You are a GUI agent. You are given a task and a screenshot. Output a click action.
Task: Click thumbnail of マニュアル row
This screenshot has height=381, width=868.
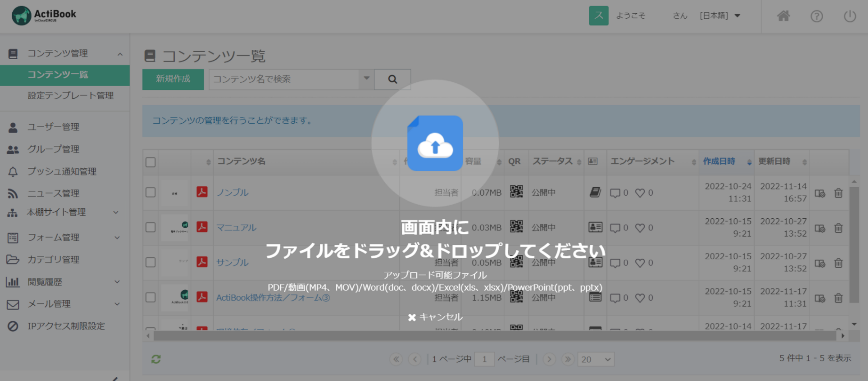tap(175, 227)
